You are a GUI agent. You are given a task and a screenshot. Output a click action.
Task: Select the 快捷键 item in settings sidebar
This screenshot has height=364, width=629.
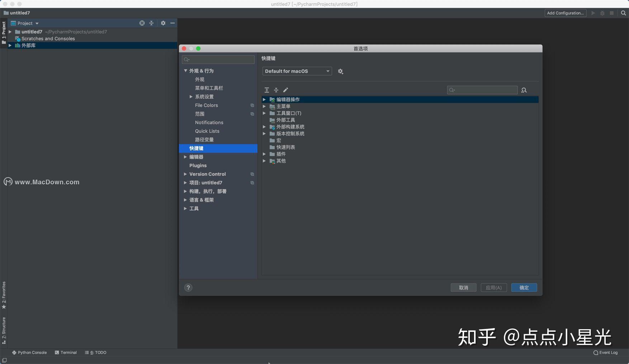[x=197, y=148]
